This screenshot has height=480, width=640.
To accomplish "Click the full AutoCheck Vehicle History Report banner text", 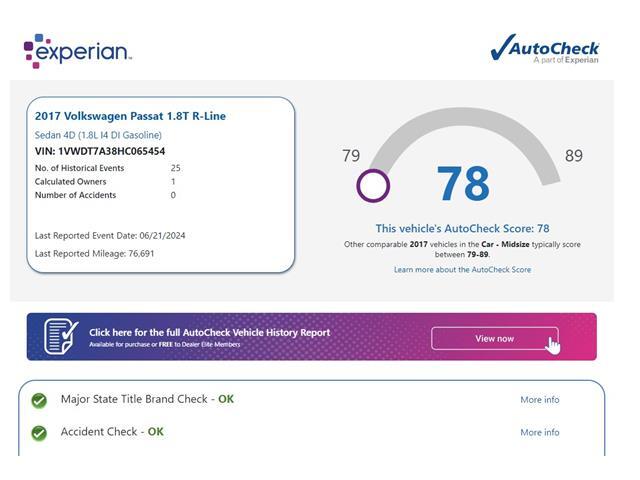I will (x=209, y=332).
